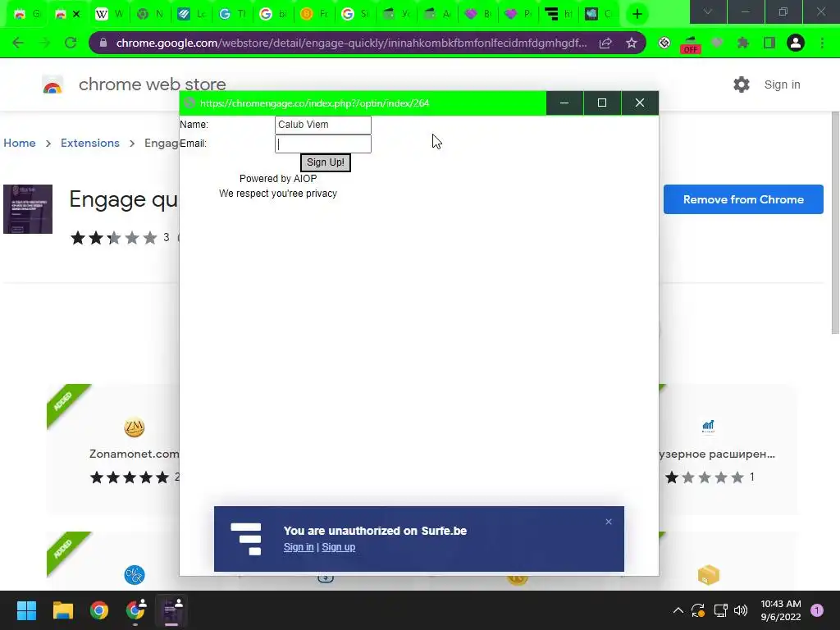Open the Zonamonet.com extension card icon
840x630 pixels.
134,427
